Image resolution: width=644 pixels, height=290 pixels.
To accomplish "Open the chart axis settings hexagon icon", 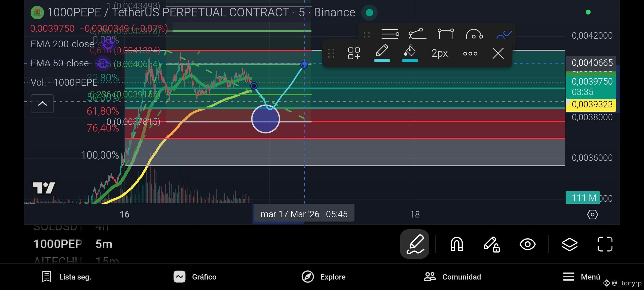I will tap(592, 215).
